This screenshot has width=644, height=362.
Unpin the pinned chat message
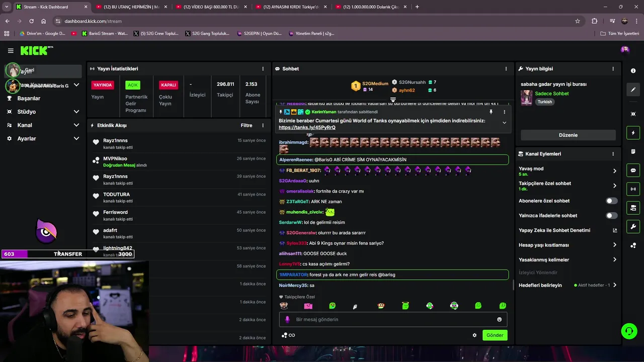coord(491,112)
